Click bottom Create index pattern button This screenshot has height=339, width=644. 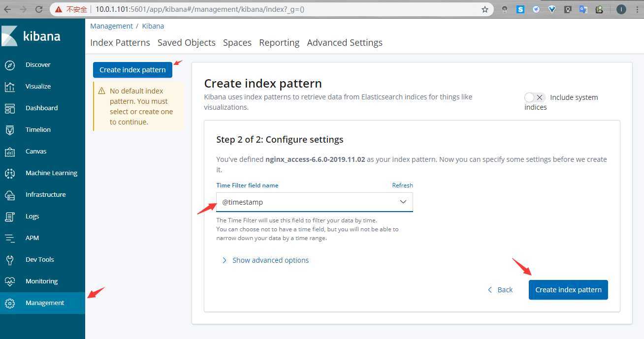pos(568,290)
